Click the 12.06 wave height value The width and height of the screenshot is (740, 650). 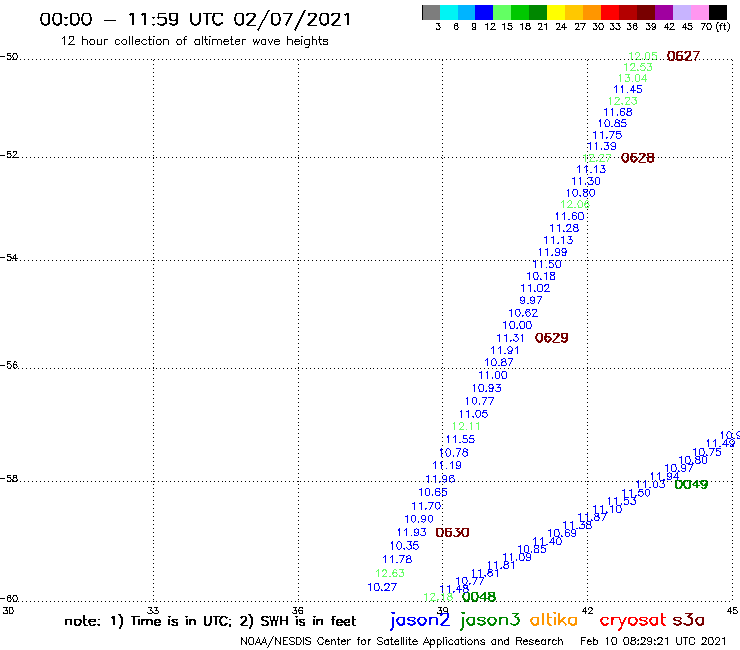click(575, 204)
